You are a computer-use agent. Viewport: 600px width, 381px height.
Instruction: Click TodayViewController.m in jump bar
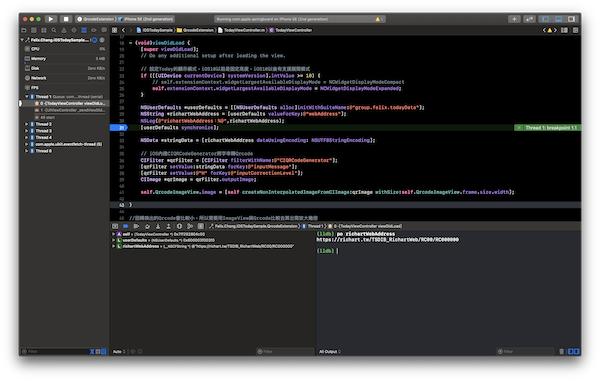coord(241,30)
